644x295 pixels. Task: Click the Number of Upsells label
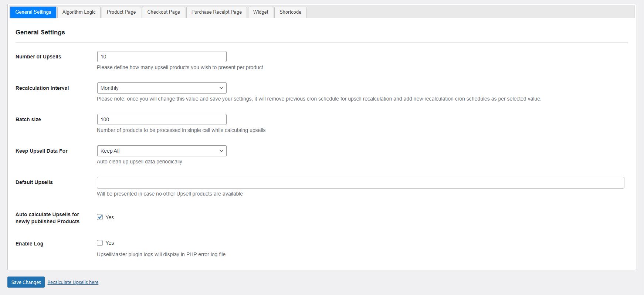pos(38,57)
